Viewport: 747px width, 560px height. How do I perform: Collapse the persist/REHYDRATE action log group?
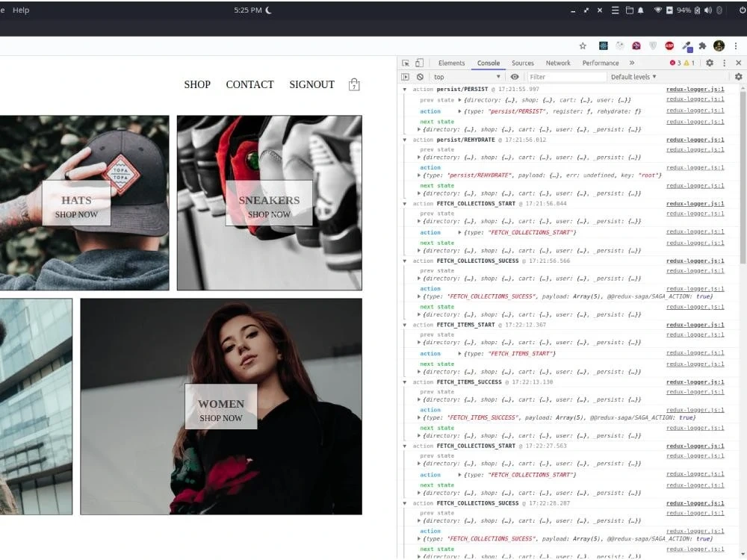[405, 140]
